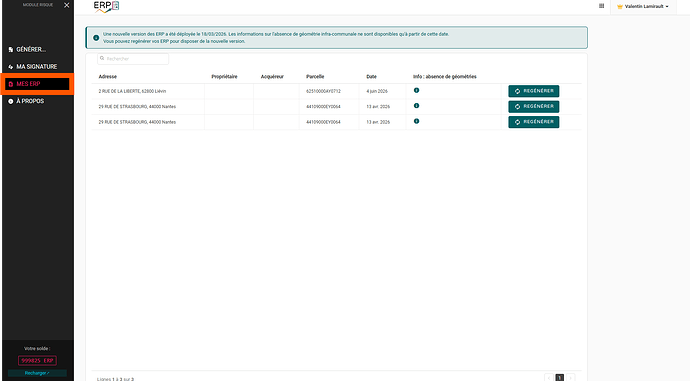690x381 pixels.
Task: Click the 999825 ERP balance badge
Action: tap(37, 360)
